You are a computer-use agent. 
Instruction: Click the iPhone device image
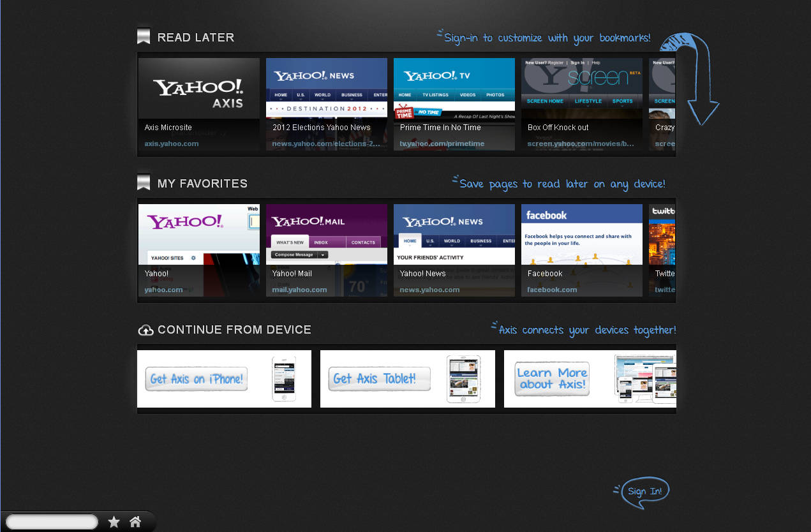[284, 379]
